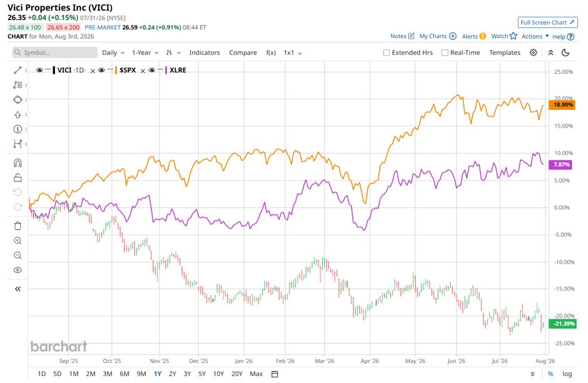Image resolution: width=588 pixels, height=383 pixels.
Task: Open the date range calendar icon
Action: click(x=275, y=374)
